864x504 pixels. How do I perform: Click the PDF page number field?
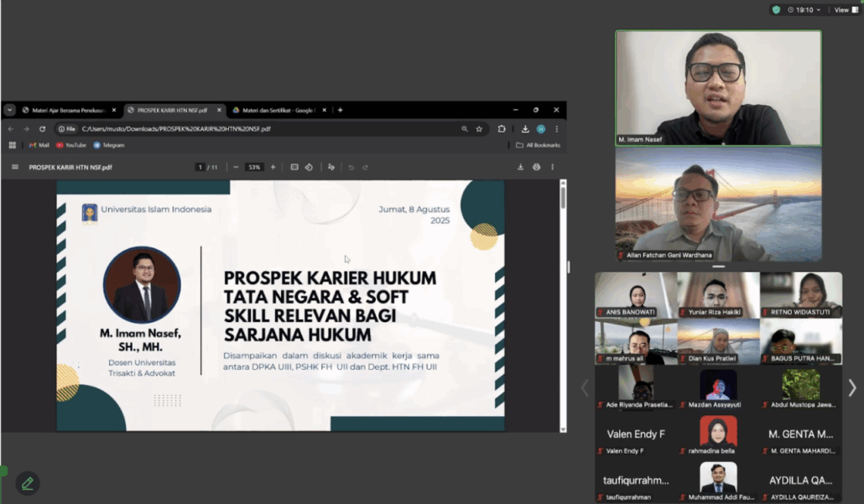pyautogui.click(x=200, y=167)
